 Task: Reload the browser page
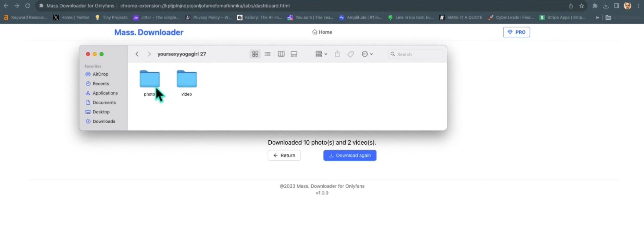[28, 5]
